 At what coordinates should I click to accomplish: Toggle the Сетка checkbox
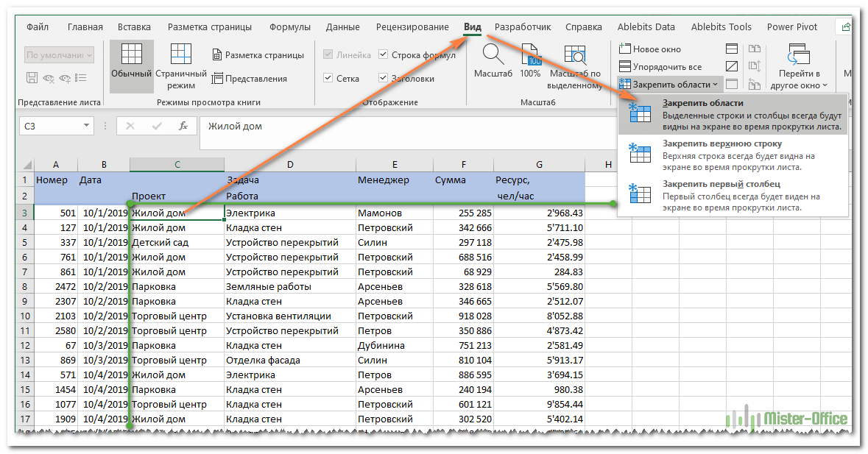point(328,78)
